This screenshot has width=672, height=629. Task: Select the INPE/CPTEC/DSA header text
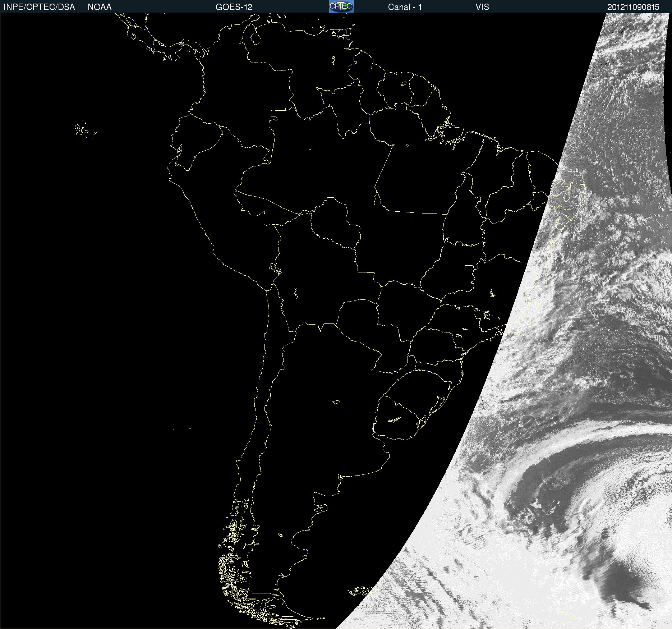(x=39, y=7)
